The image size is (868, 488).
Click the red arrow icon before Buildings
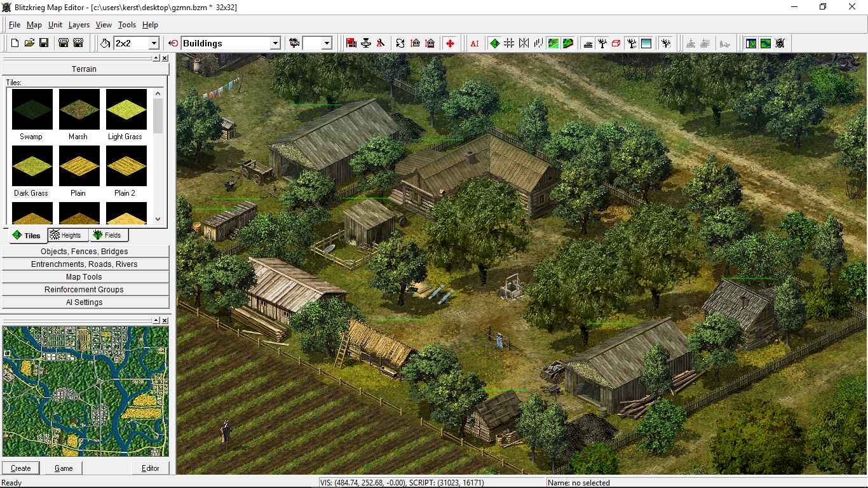[173, 43]
